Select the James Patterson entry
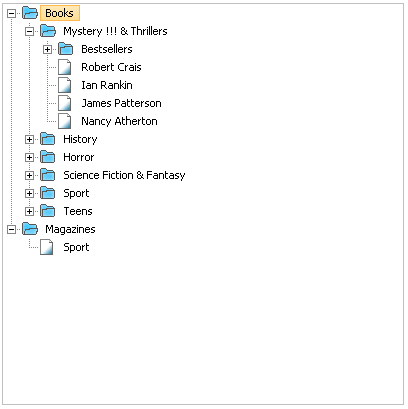The width and height of the screenshot is (408, 409). (122, 103)
